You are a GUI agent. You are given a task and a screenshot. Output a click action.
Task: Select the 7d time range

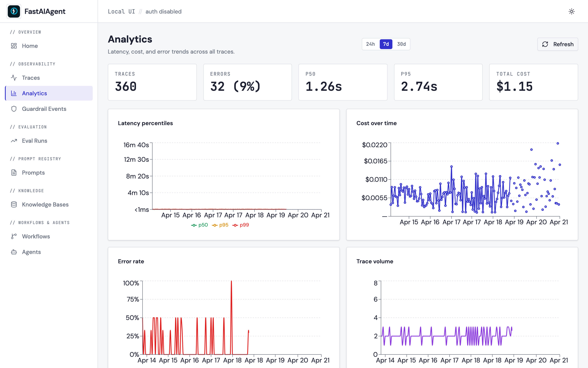386,44
